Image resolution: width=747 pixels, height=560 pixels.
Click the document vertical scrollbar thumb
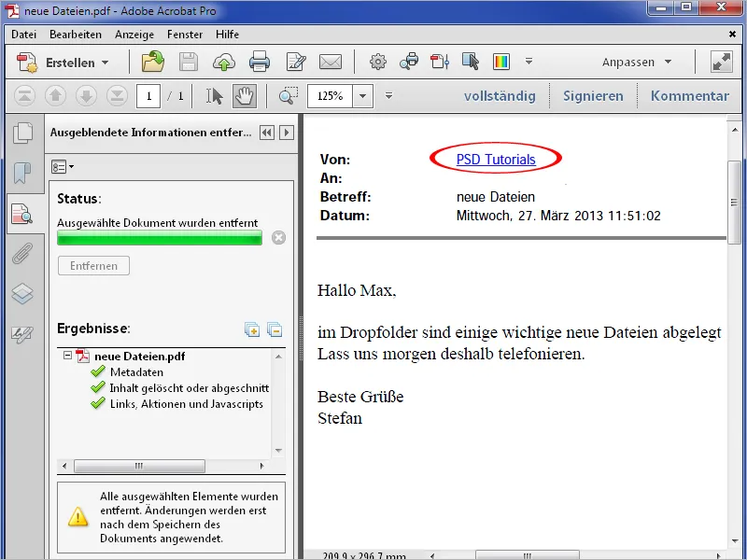(x=734, y=203)
